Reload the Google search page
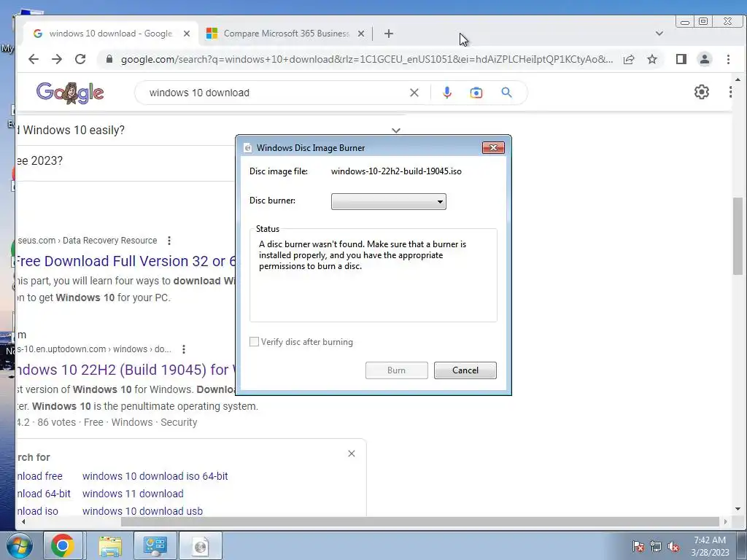 tap(80, 59)
